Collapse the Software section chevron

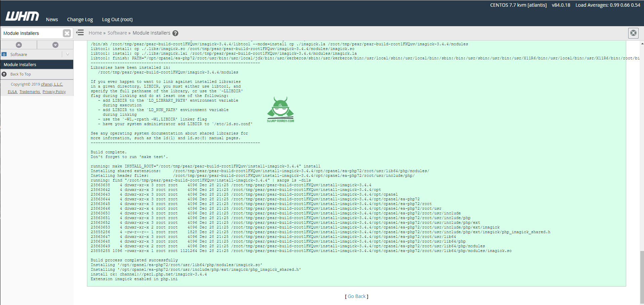point(68,54)
